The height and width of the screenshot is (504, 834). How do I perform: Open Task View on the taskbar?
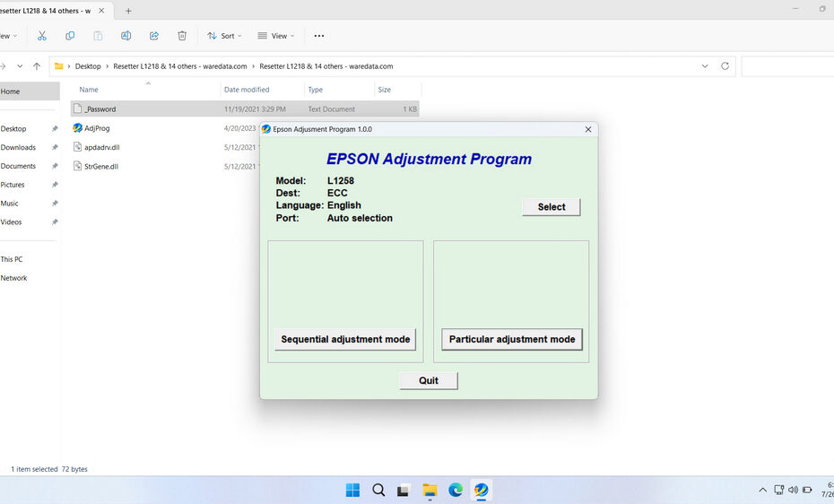[404, 491]
